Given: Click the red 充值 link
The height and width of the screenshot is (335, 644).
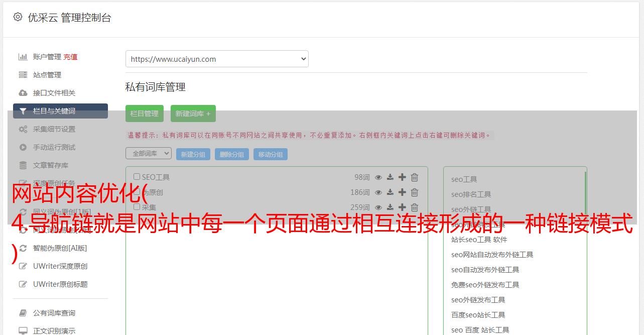Looking at the screenshot, I should point(70,57).
